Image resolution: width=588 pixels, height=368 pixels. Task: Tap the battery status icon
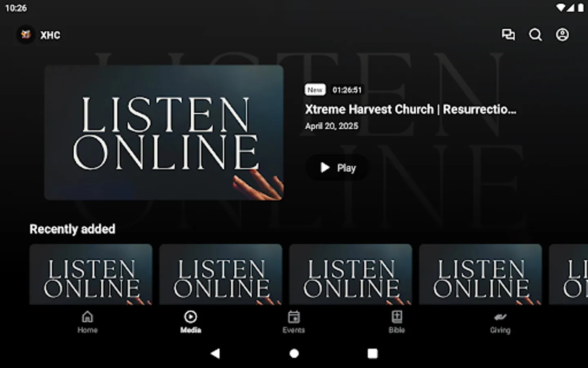(x=581, y=8)
